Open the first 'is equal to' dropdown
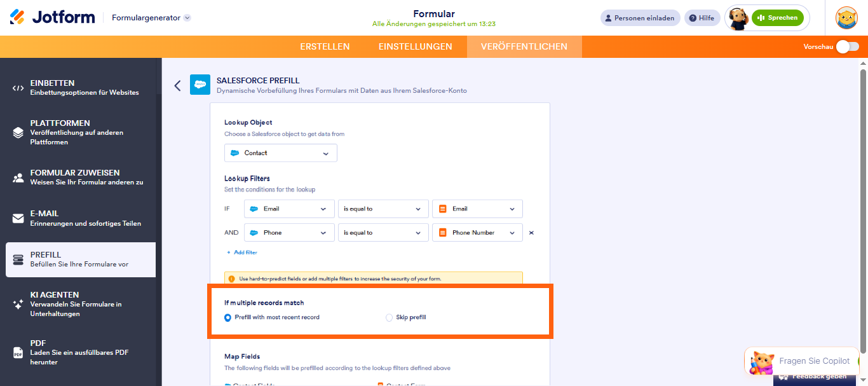868x386 pixels. click(x=383, y=209)
